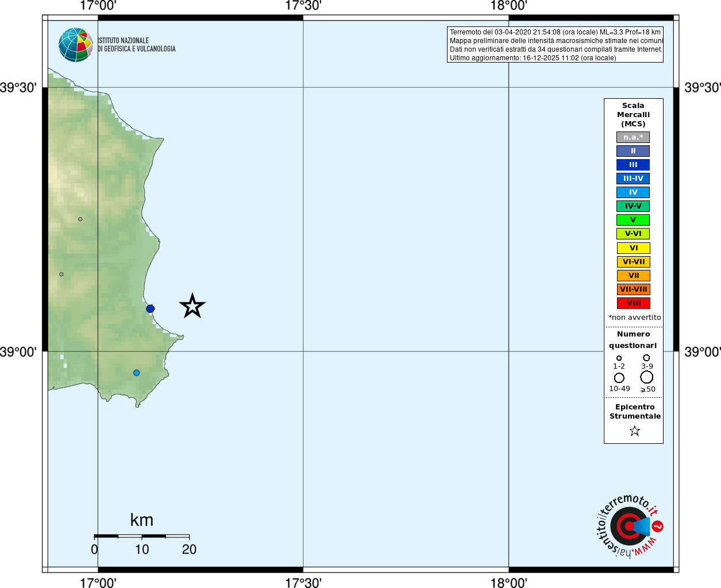Click the IV-V green legend swatch
Screen dimensions: 721x588
click(633, 206)
